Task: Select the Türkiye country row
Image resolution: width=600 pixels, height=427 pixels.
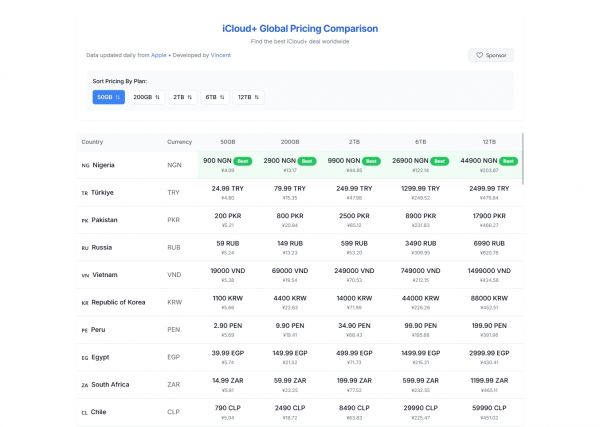Action: [x=300, y=192]
